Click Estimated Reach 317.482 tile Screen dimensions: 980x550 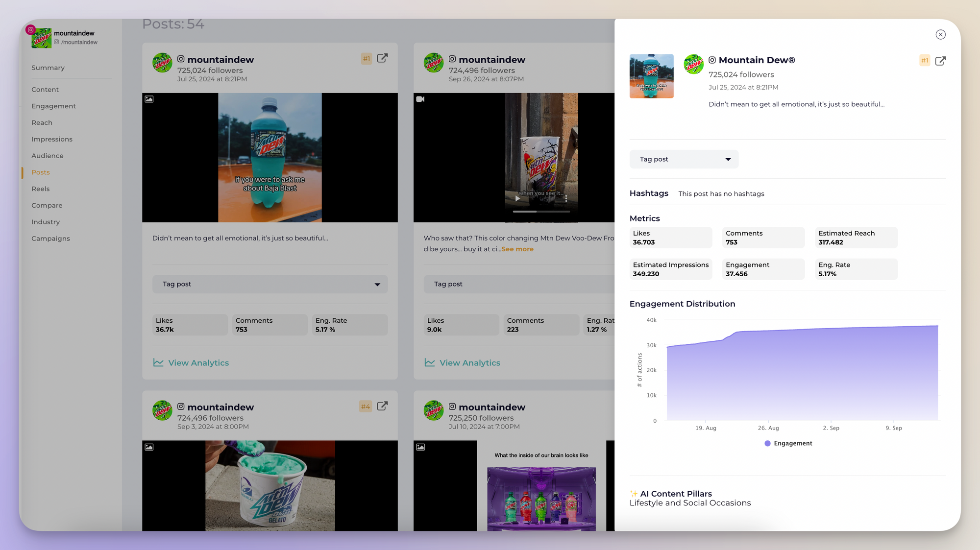(857, 238)
